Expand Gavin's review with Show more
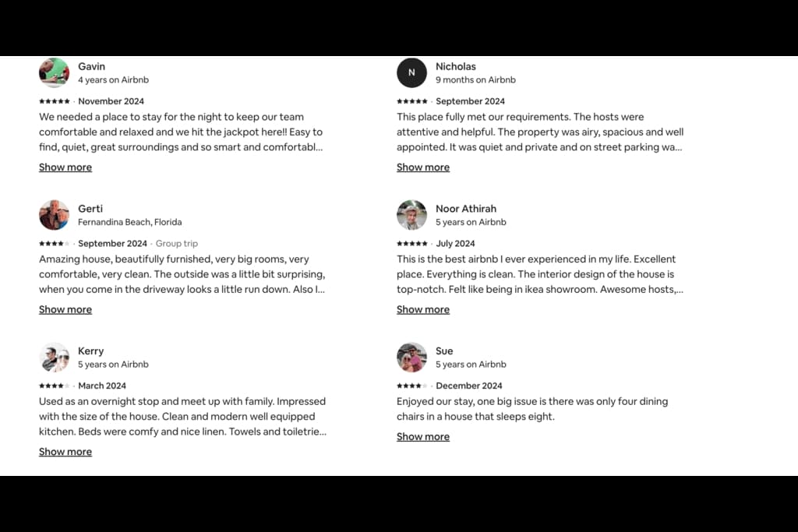798x532 pixels. point(65,167)
